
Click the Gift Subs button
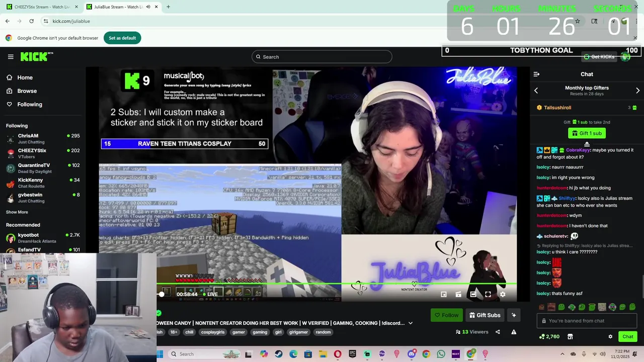coord(485,315)
